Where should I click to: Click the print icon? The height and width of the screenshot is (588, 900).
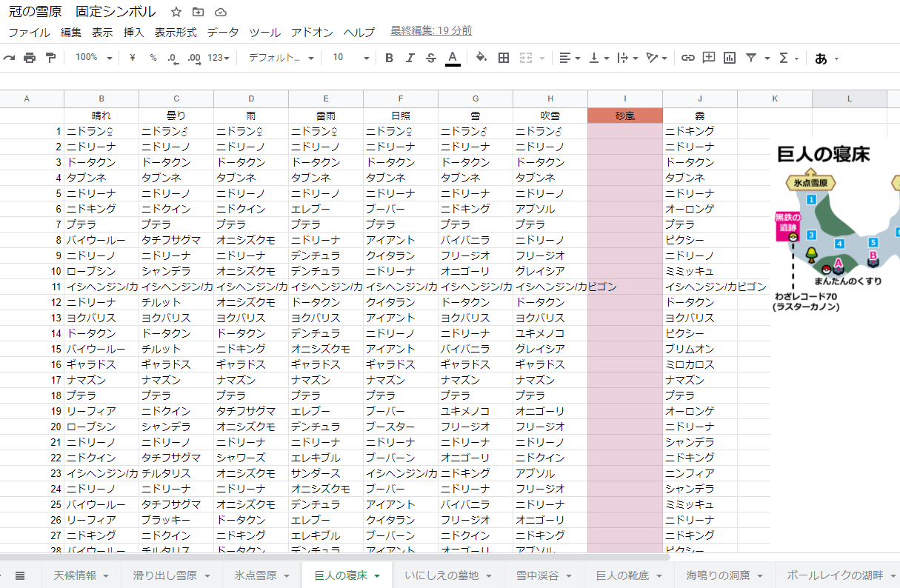point(30,58)
